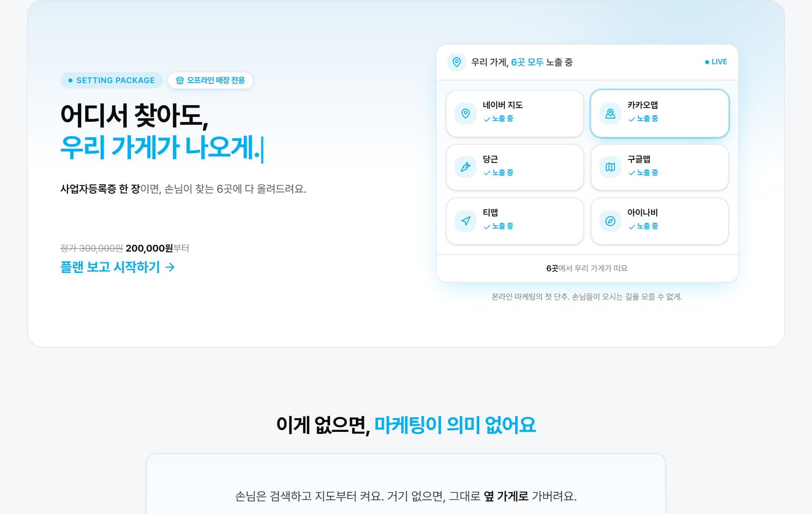812x514 pixels.
Task: Click the 네이버 지도 map pin icon
Action: tap(465, 113)
